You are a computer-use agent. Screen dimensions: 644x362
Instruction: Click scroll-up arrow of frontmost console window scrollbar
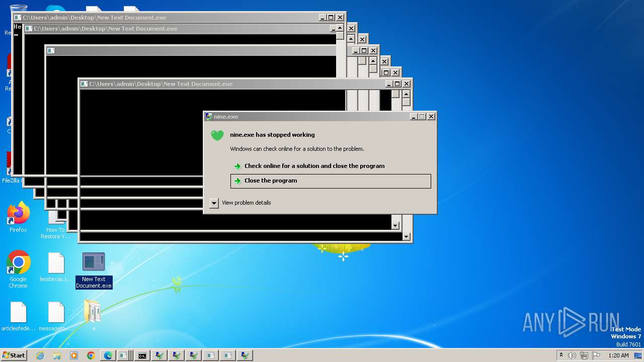[406, 94]
